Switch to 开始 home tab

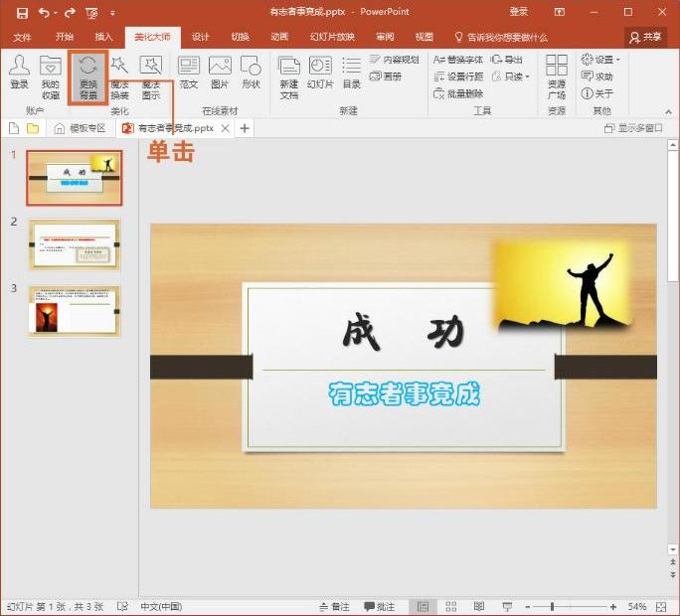point(65,38)
